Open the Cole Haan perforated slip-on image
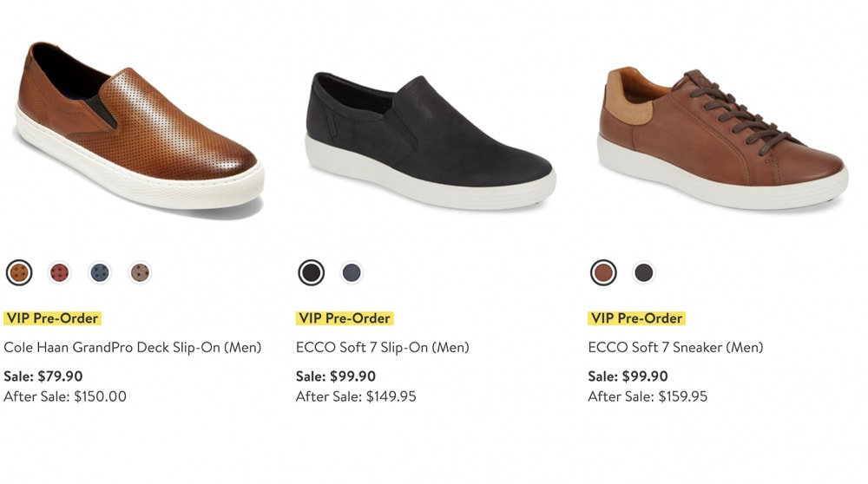868x484 pixels. pyautogui.click(x=139, y=128)
